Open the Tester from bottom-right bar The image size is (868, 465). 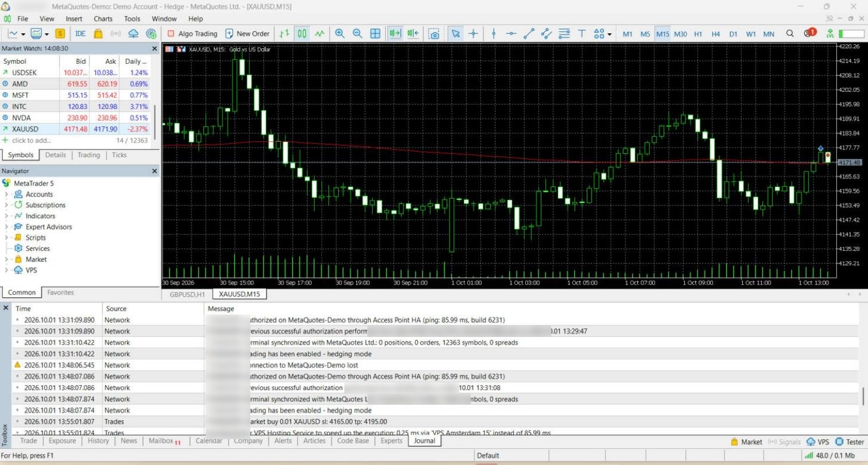850,441
